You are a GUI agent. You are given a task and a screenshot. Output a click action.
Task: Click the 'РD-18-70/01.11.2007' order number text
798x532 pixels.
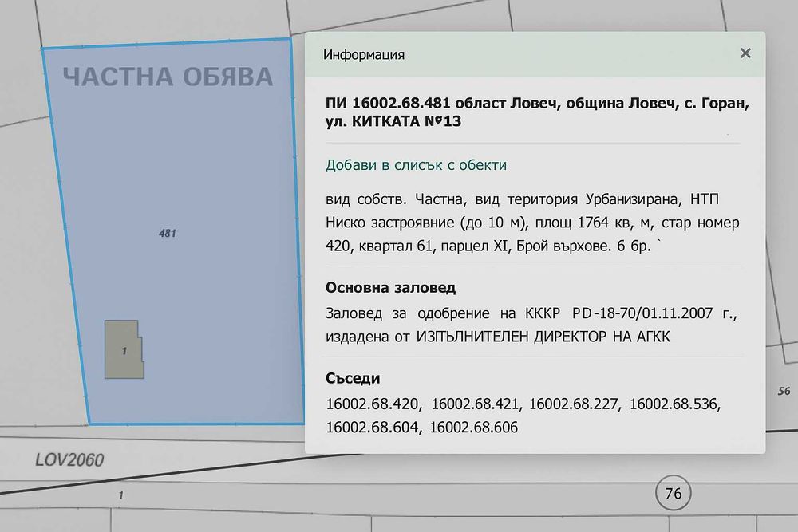point(642,313)
